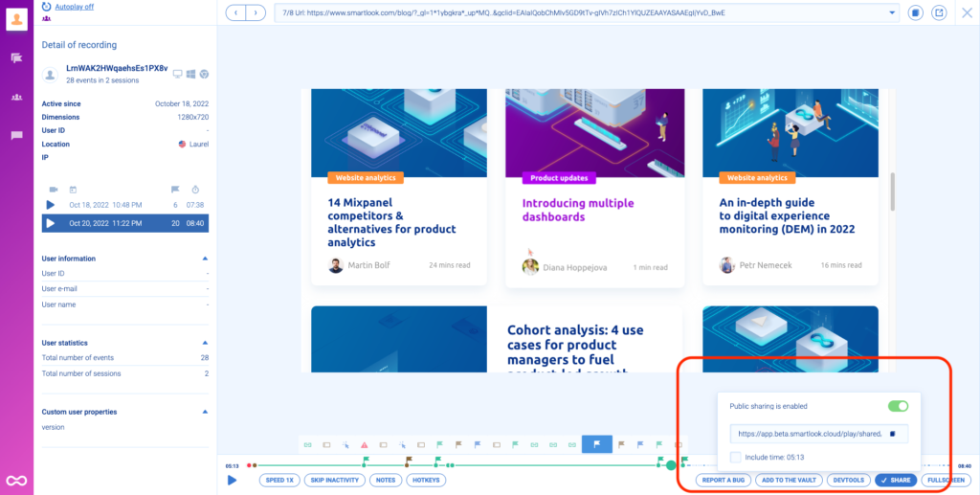Click Petr Nemecek's author avatar
The width and height of the screenshot is (980, 495).
[727, 265]
